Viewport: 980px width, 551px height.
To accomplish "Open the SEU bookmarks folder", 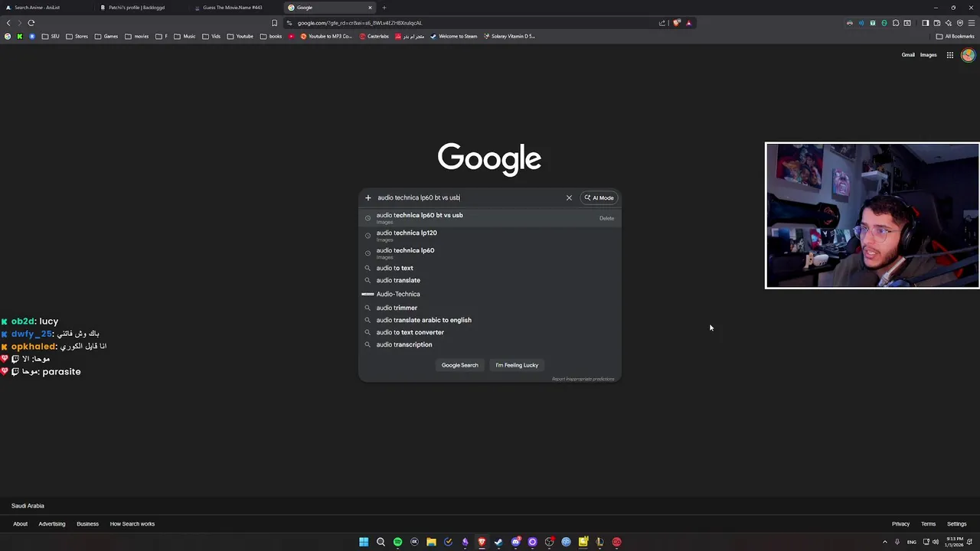I will point(51,36).
